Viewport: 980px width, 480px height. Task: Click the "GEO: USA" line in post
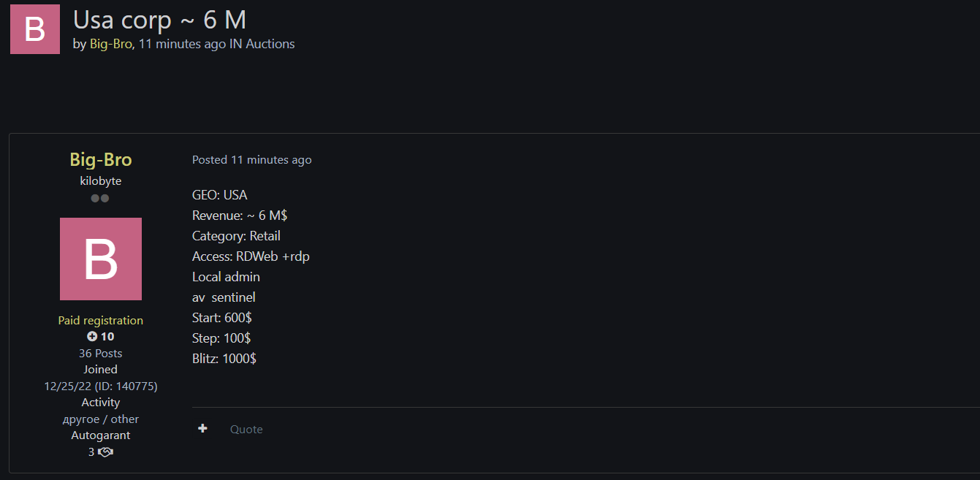pos(220,195)
